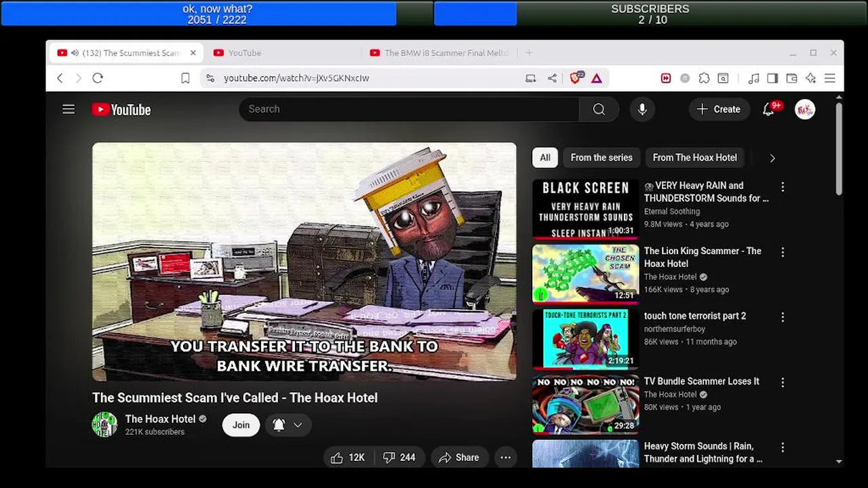
Task: Switch to the BMW i8 Scammer tab
Action: click(439, 53)
